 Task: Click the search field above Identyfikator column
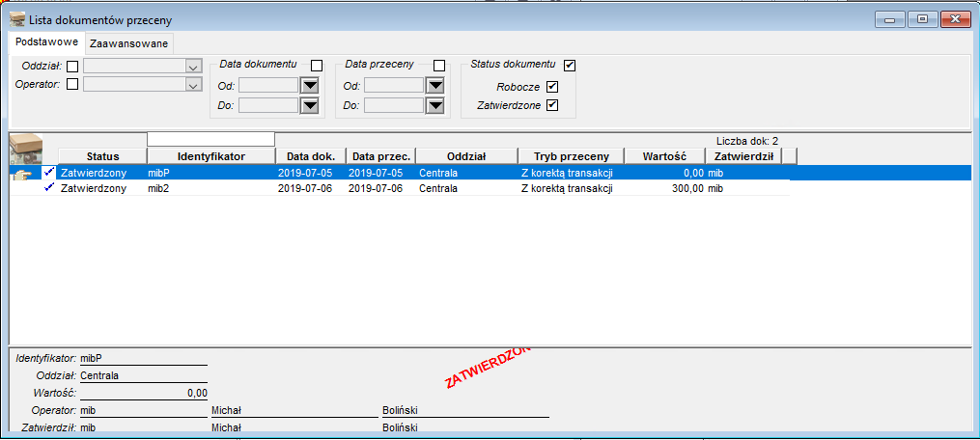tap(210, 139)
